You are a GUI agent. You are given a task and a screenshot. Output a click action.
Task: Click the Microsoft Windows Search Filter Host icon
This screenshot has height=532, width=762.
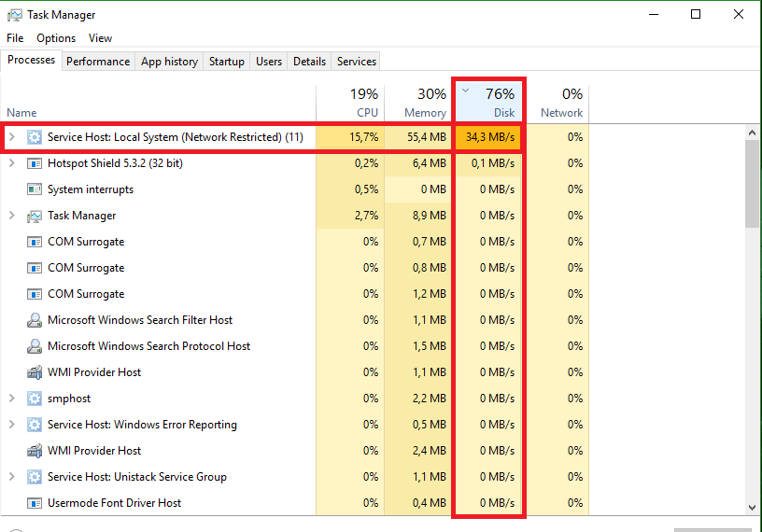click(x=35, y=320)
